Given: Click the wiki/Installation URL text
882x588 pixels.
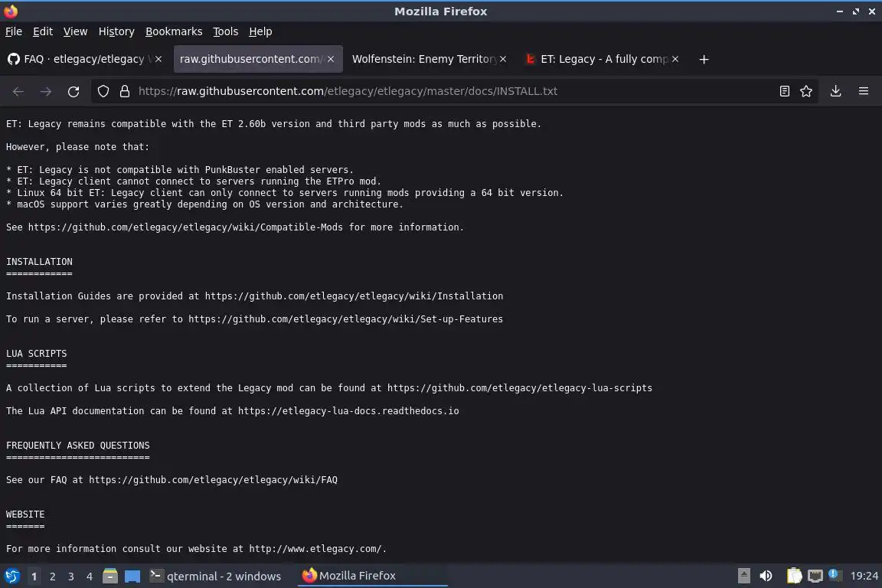Looking at the screenshot, I should (354, 296).
